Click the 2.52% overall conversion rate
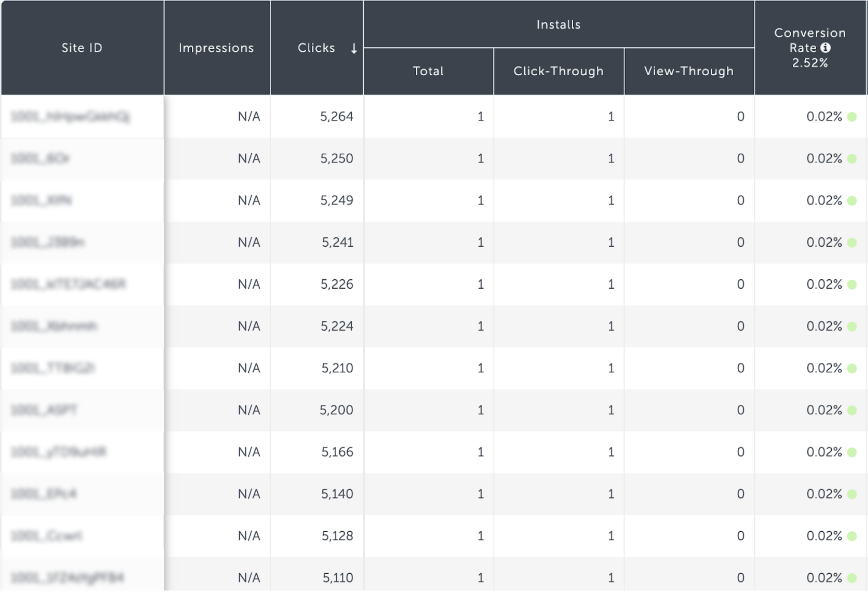Screen dimensions: 868x592 pyautogui.click(x=810, y=63)
